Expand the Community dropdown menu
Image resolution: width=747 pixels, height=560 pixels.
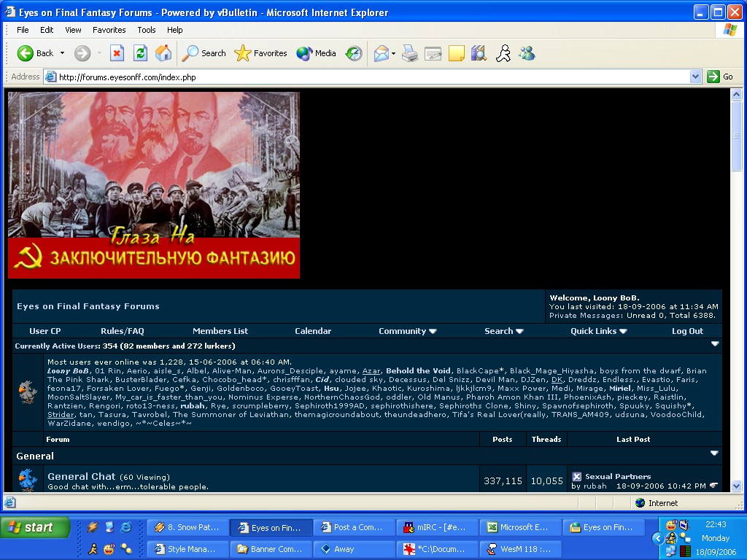click(x=408, y=331)
